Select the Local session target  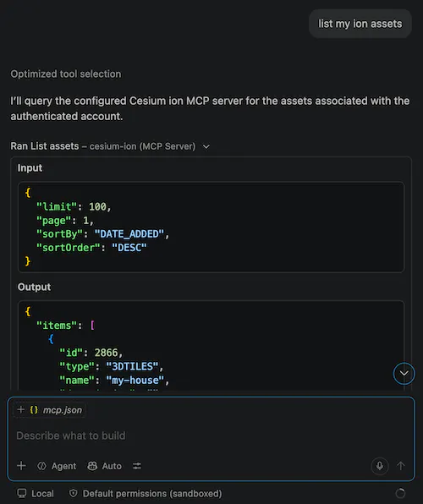(x=36, y=493)
